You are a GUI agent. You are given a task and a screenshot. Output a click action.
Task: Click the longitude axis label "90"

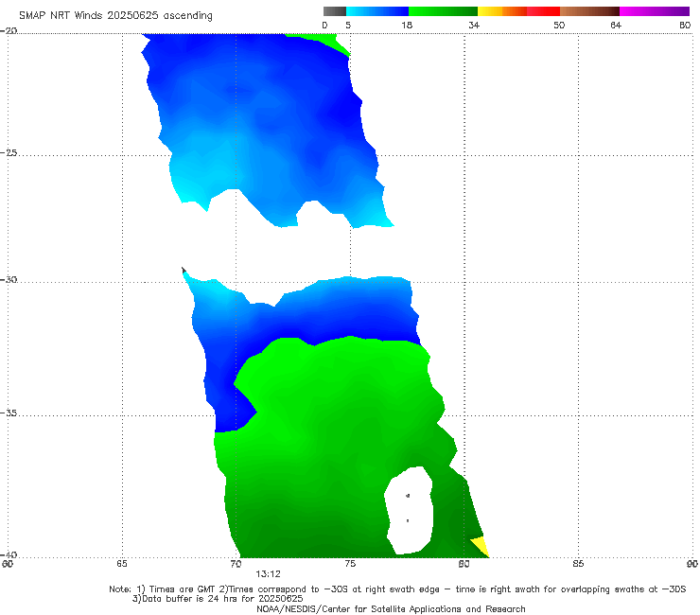coord(692,564)
